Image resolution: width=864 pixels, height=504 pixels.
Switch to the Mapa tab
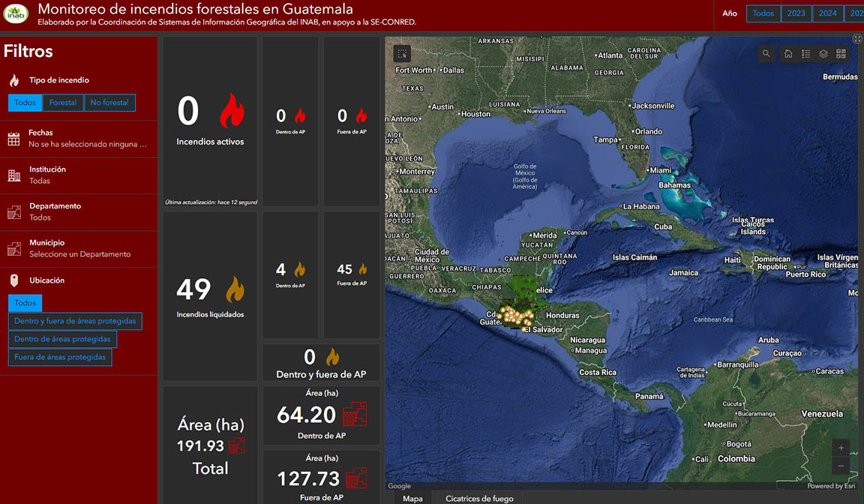click(412, 498)
